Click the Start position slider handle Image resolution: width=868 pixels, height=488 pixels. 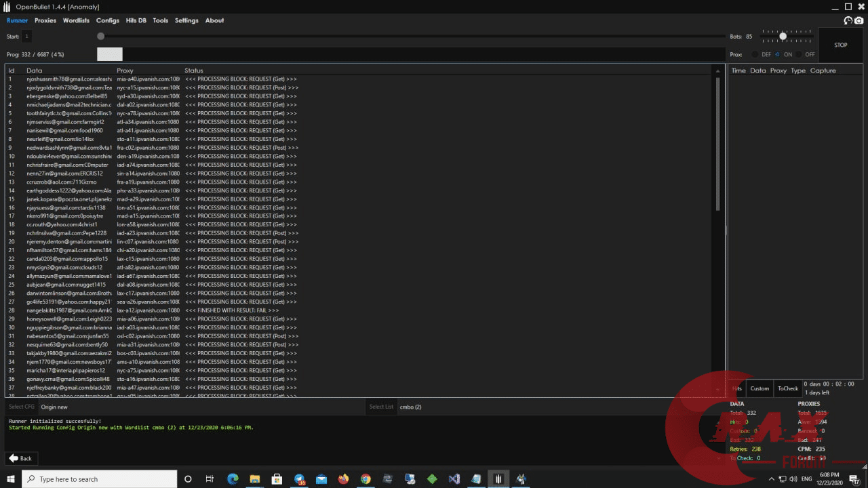click(x=100, y=36)
